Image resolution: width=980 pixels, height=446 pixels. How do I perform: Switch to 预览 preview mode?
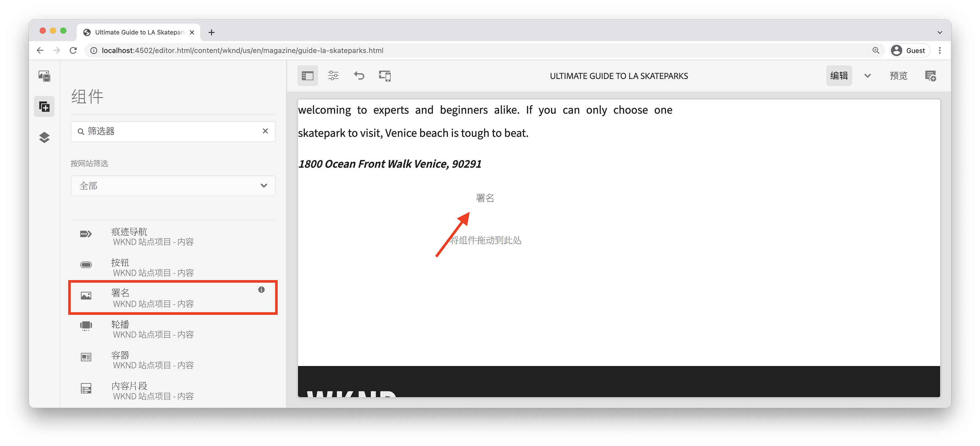click(x=898, y=76)
